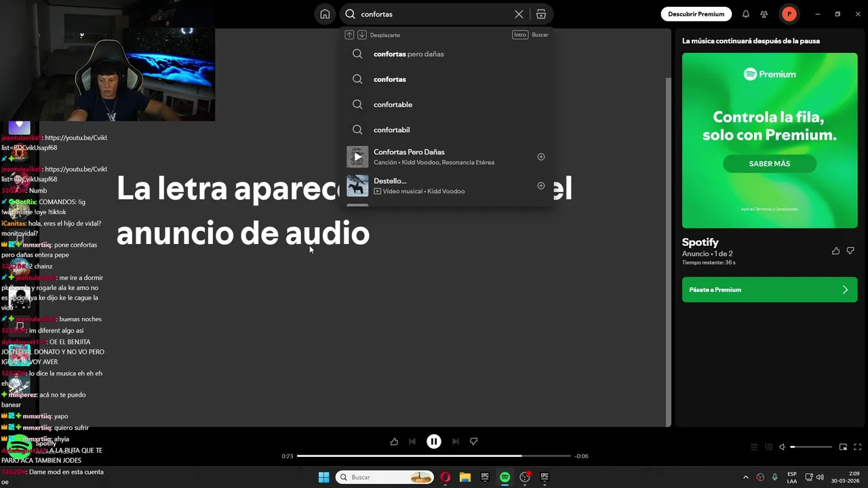Switch to Spotify taskbar icon
The height and width of the screenshot is (488, 868).
pyautogui.click(x=505, y=477)
